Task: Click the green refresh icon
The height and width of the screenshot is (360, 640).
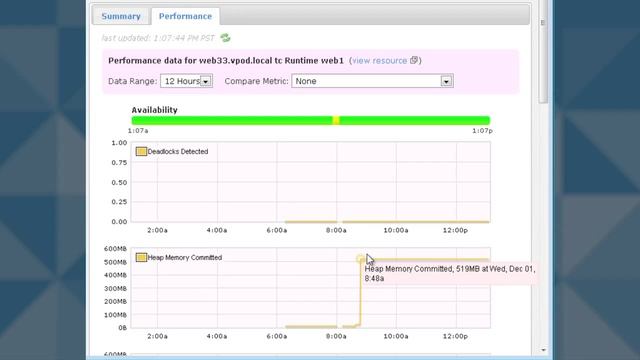Action: click(225, 38)
